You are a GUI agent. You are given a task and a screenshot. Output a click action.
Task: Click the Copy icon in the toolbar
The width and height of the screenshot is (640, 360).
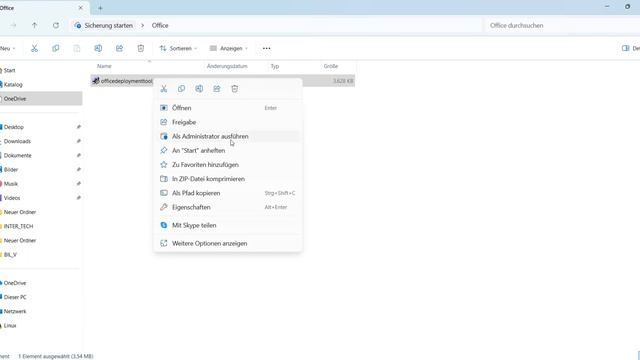[x=56, y=48]
